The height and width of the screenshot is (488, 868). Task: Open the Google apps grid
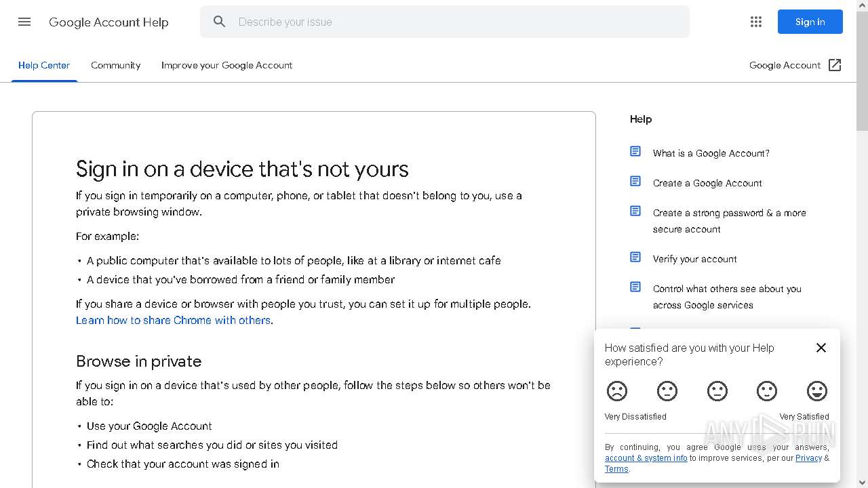coord(756,22)
